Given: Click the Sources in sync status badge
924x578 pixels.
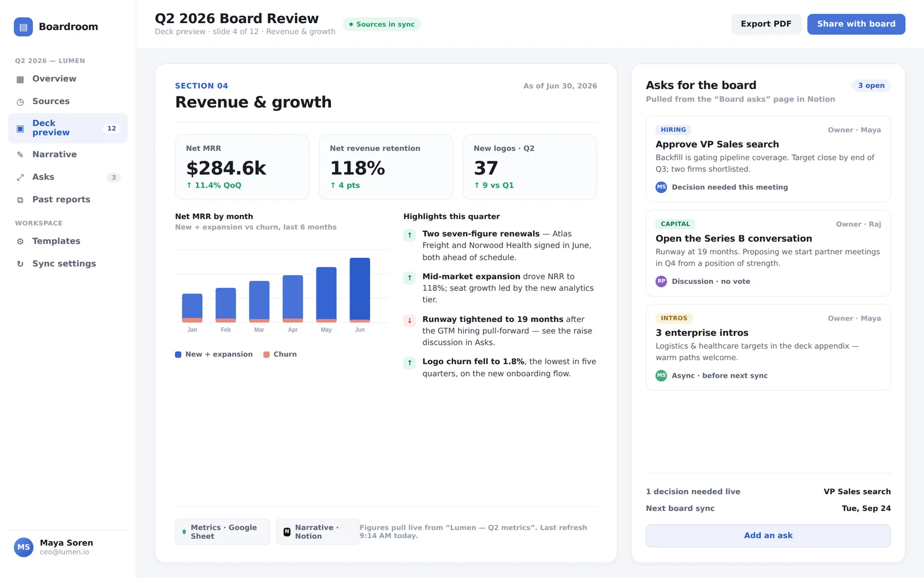Looking at the screenshot, I should pos(382,24).
